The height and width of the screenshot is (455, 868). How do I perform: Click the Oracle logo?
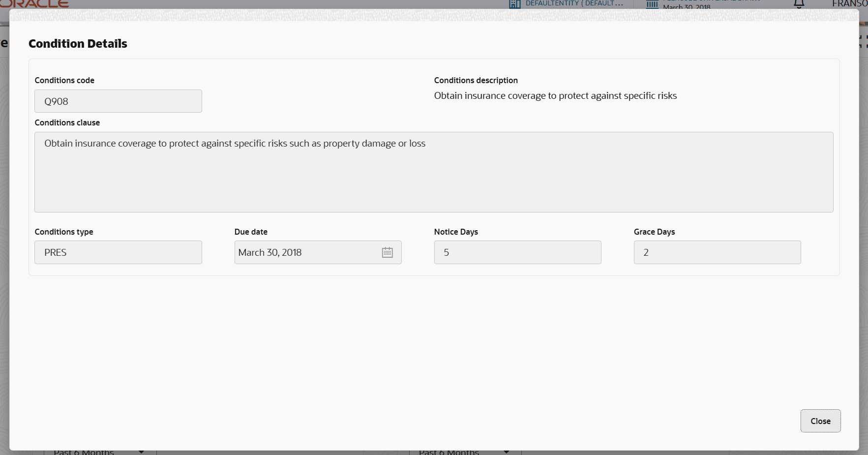pos(34,4)
